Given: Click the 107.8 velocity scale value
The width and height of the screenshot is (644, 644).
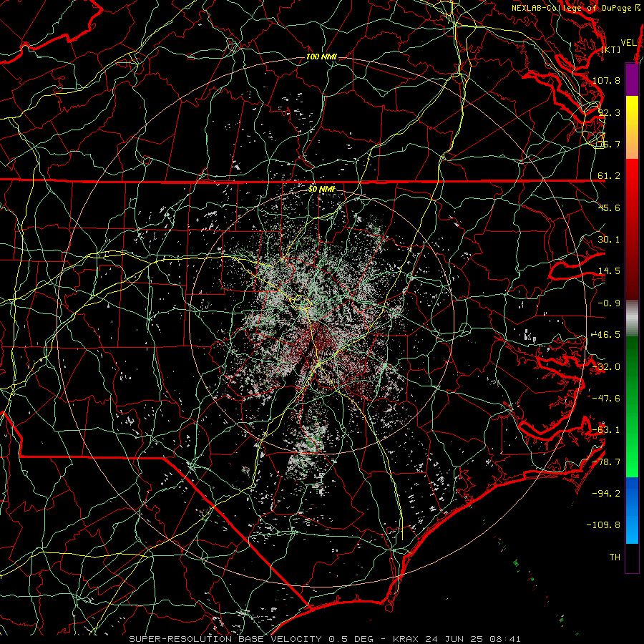Looking at the screenshot, I should 607,80.
